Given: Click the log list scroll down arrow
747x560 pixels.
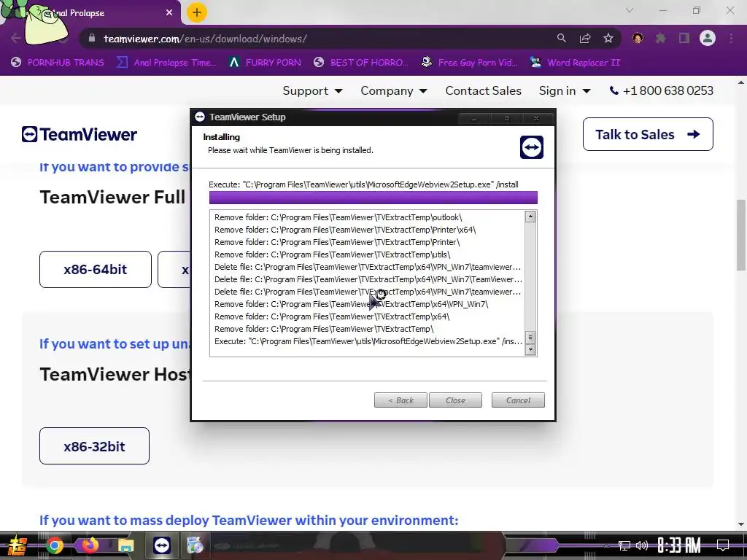Looking at the screenshot, I should 530,349.
